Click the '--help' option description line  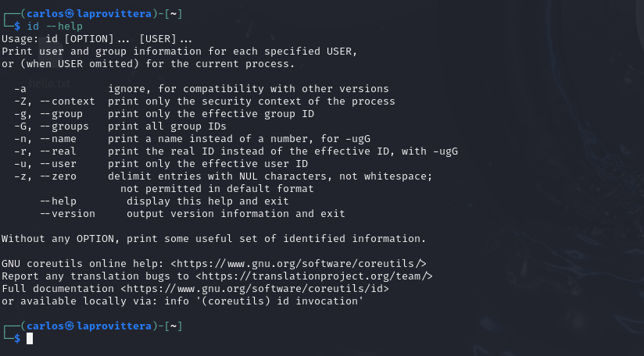(164, 201)
